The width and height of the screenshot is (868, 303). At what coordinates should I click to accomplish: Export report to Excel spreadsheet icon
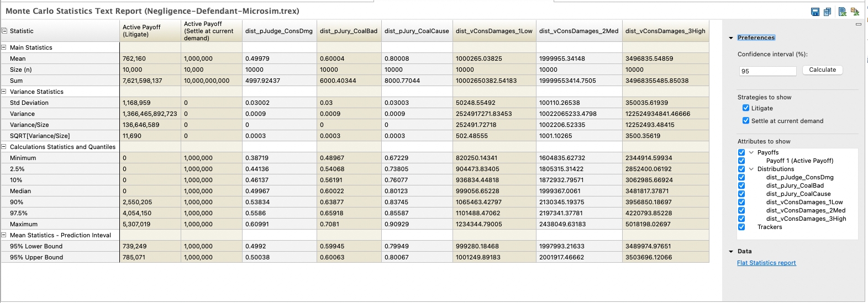coord(843,12)
